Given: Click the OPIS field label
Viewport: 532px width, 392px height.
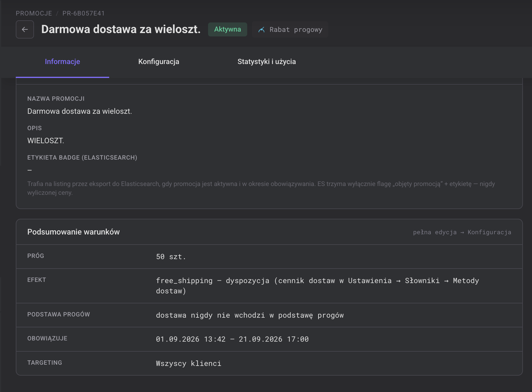Looking at the screenshot, I should pyautogui.click(x=35, y=128).
